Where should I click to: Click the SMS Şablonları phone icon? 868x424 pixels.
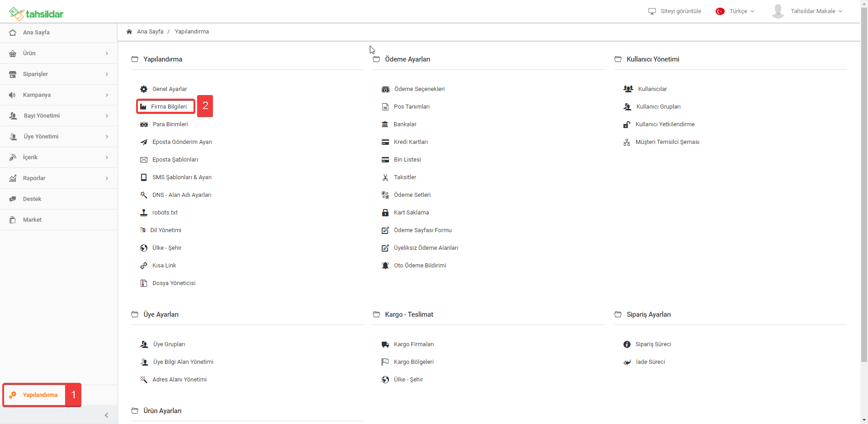[x=144, y=177]
